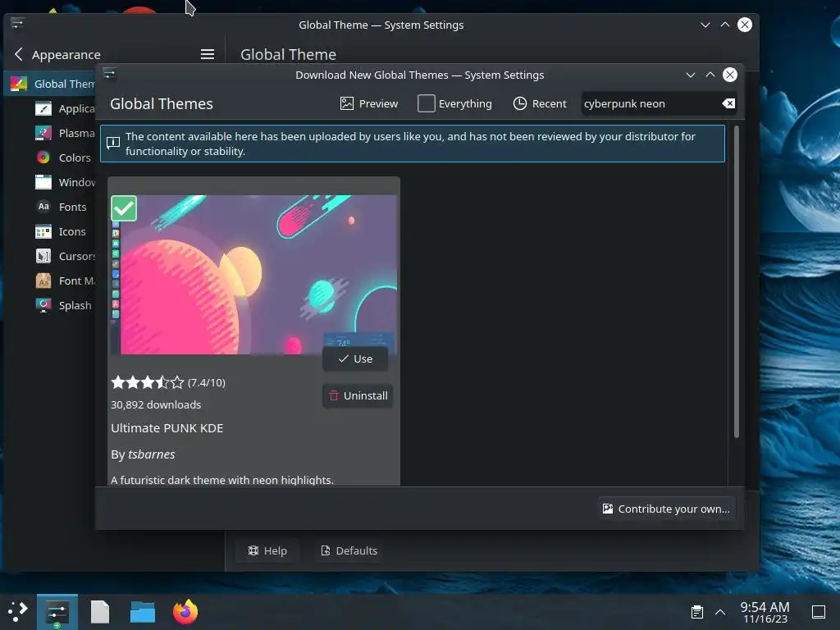This screenshot has height=630, width=840.
Task: Maximize the main System Settings window
Action: [725, 25]
